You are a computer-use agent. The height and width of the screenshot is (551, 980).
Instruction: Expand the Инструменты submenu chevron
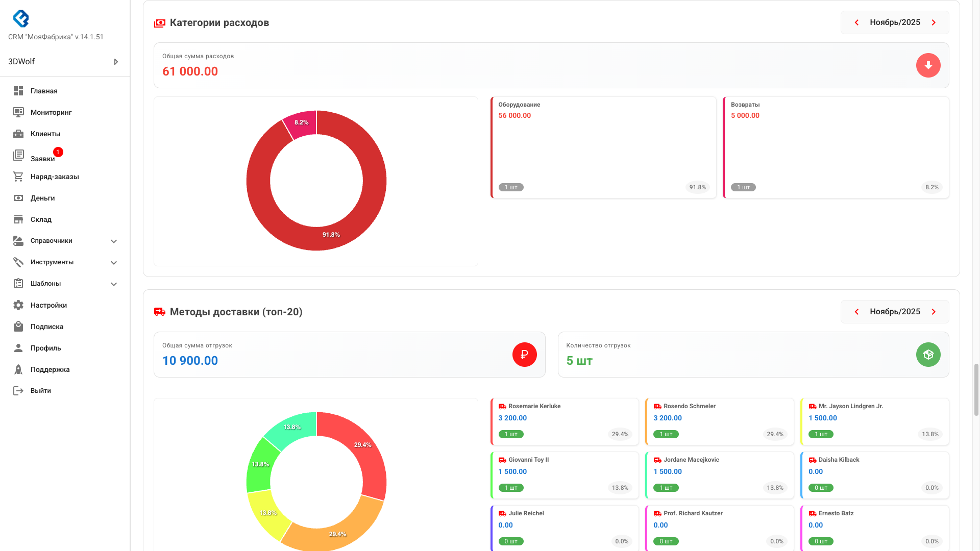point(114,263)
